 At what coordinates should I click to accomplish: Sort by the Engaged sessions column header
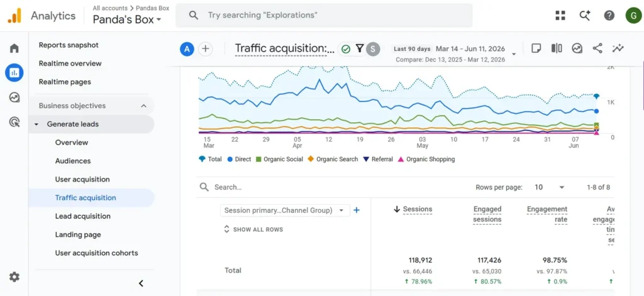[x=487, y=214]
